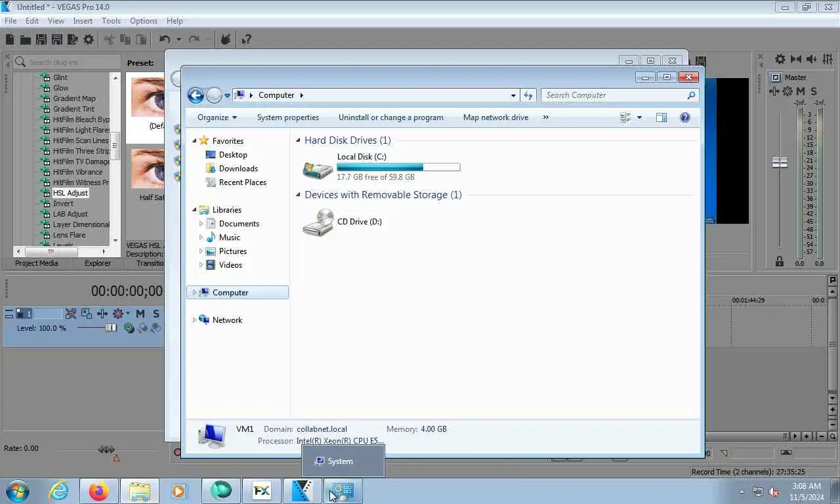Click the What's This help icon
840x504 pixels.
pyautogui.click(x=246, y=39)
